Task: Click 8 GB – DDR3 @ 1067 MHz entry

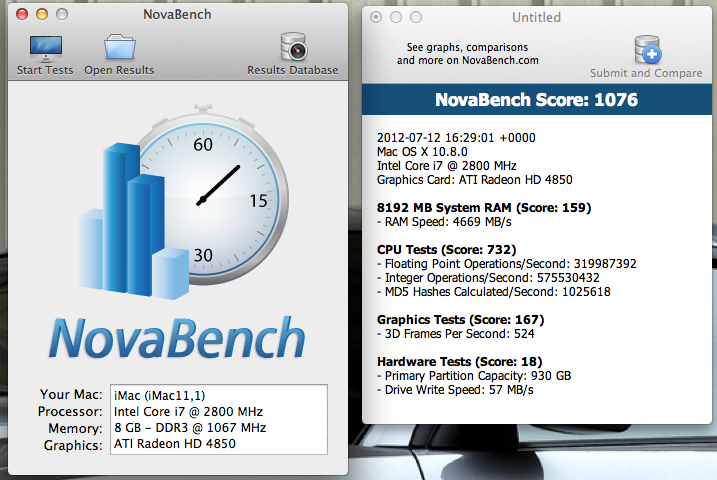Action: pos(190,428)
